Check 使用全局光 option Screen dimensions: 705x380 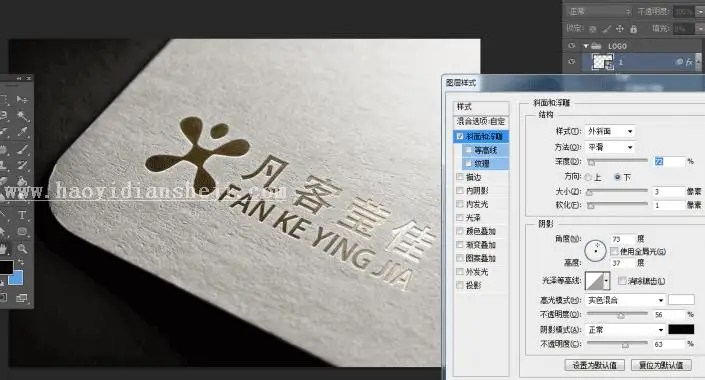pos(614,251)
